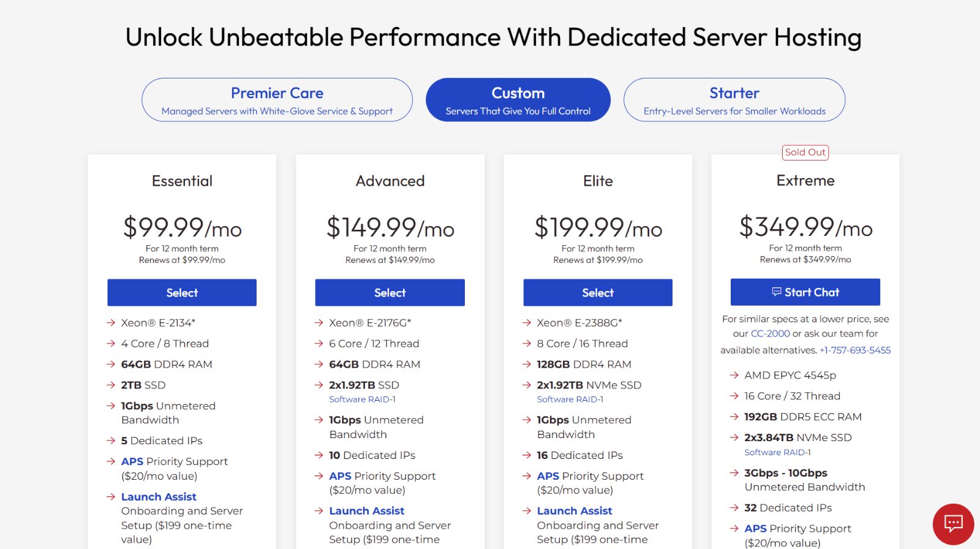Start Chat about the Extreme server

(x=805, y=292)
